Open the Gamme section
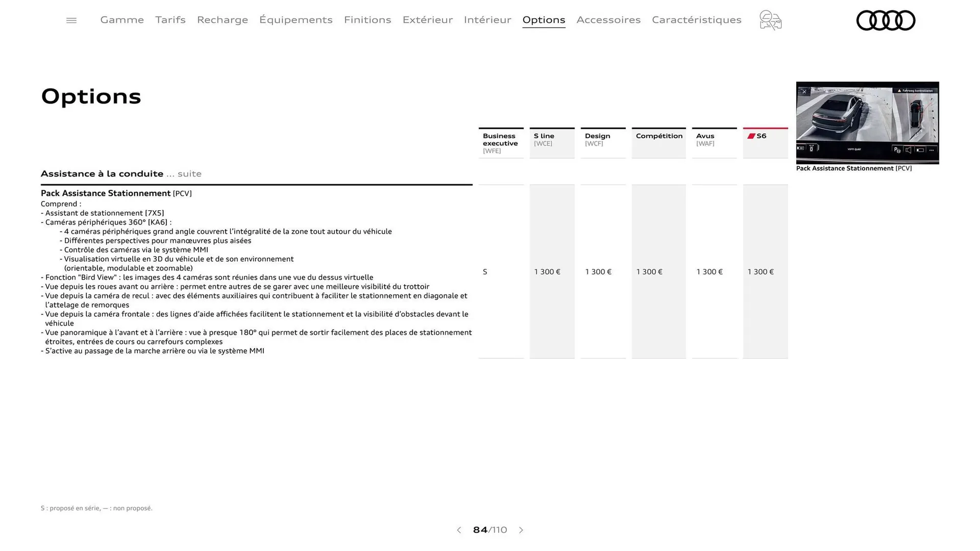The height and width of the screenshot is (551, 980). (x=121, y=20)
